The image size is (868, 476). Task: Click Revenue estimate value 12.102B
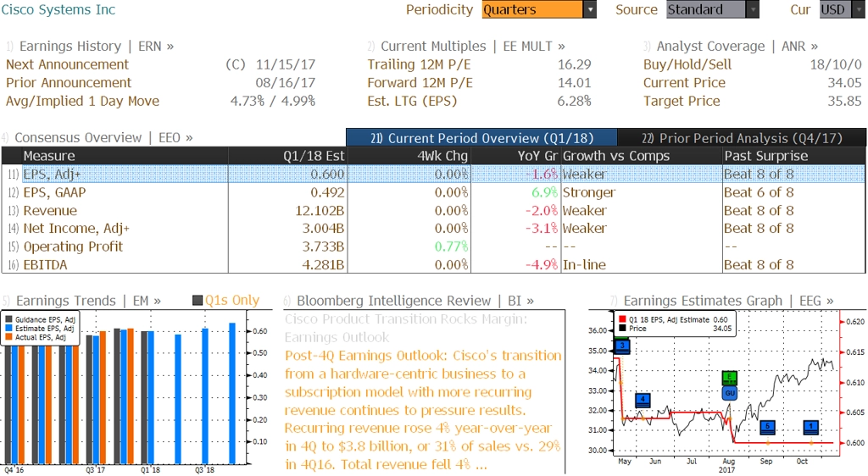(320, 211)
